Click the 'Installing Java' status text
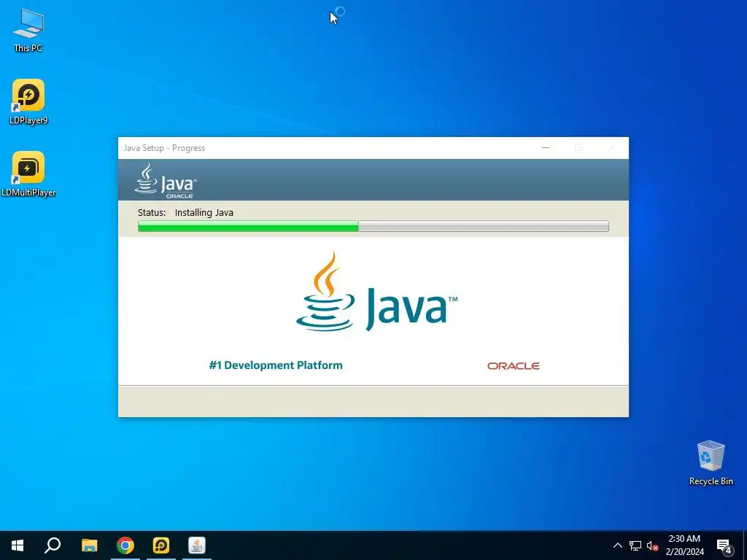The height and width of the screenshot is (560, 747). 204,212
